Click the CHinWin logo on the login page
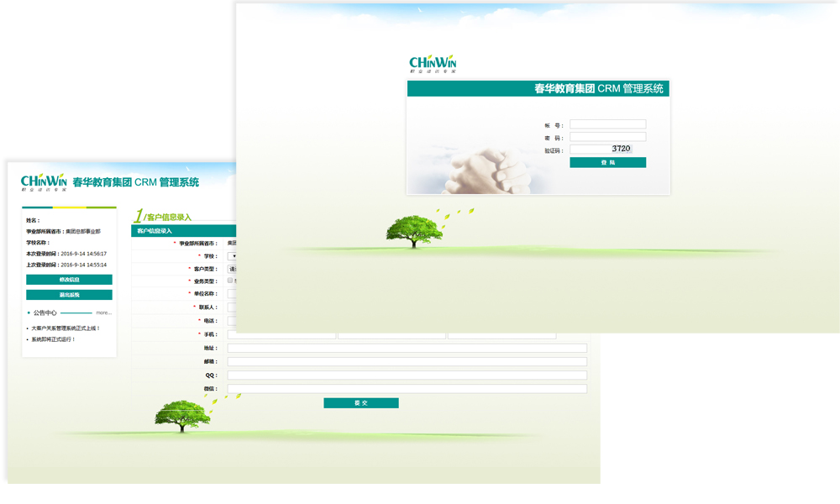Viewport: 840px width, 504px height. click(x=433, y=65)
